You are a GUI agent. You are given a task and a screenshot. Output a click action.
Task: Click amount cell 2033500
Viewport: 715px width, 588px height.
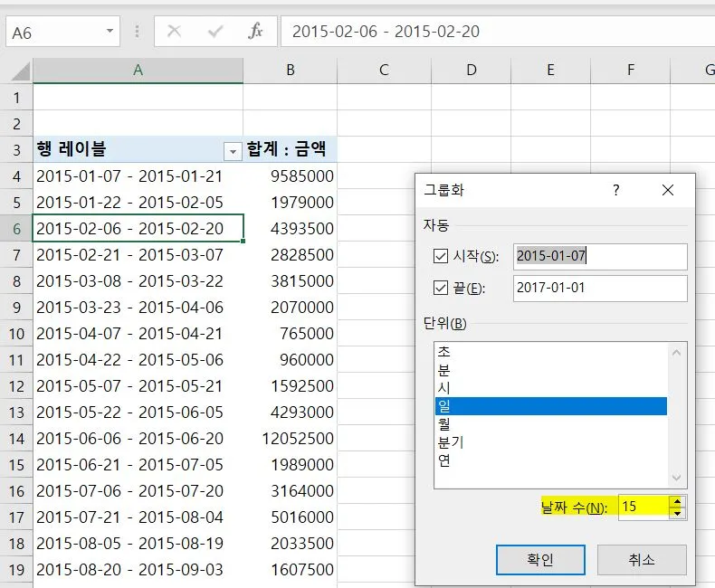coord(291,544)
